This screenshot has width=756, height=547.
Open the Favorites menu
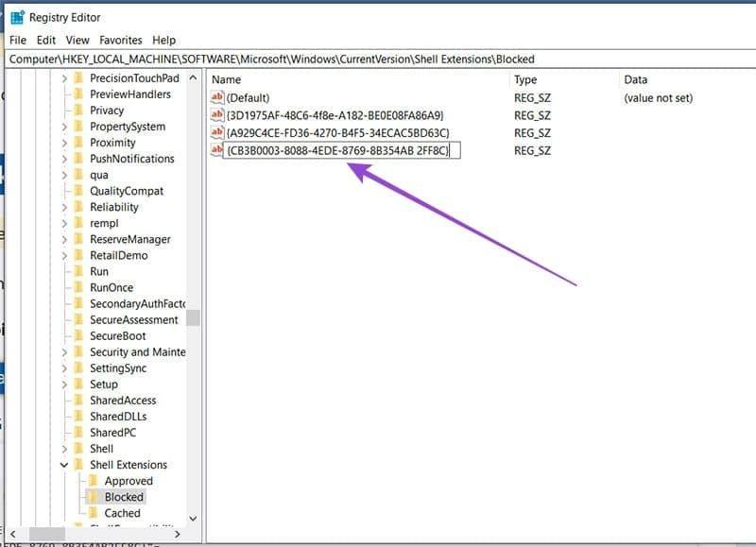point(121,40)
